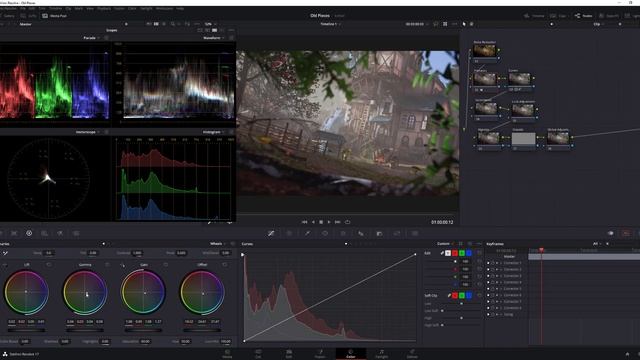Pick white point beside Gain label
Image resolution: width=640 pixels, height=360 pixels.
click(x=122, y=265)
